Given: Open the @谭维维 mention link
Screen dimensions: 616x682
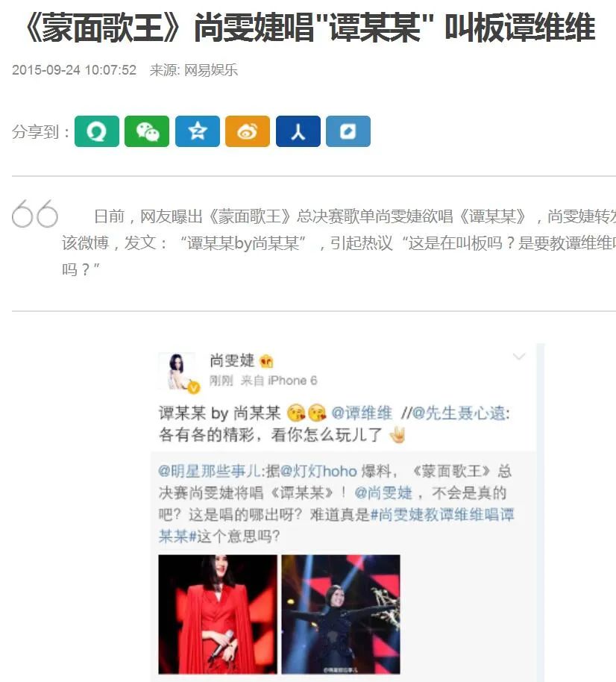Looking at the screenshot, I should pos(361,413).
